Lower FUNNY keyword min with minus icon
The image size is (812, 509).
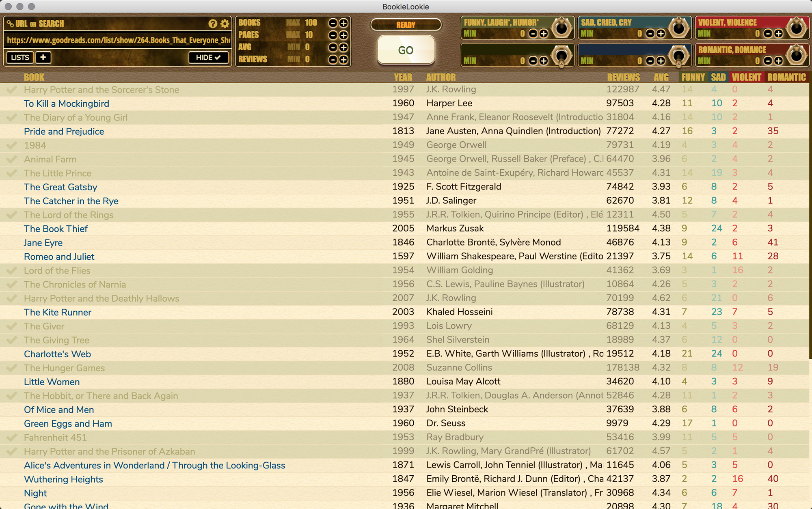pyautogui.click(x=533, y=34)
